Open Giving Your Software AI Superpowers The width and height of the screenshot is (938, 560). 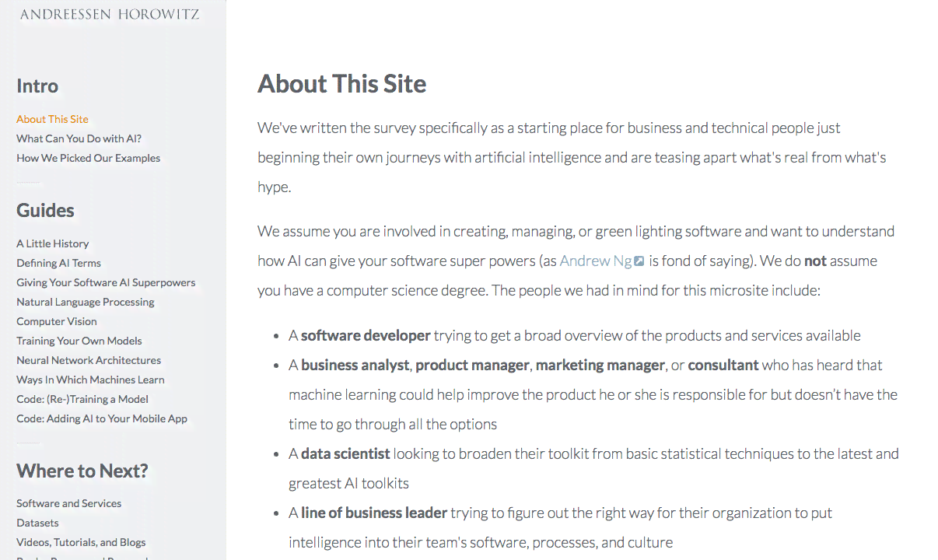[x=106, y=282]
